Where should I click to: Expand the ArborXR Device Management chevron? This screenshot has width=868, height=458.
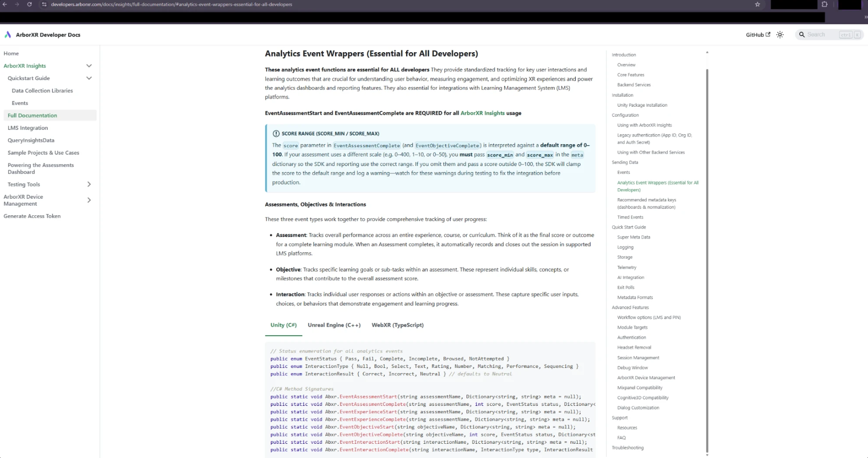click(x=89, y=200)
